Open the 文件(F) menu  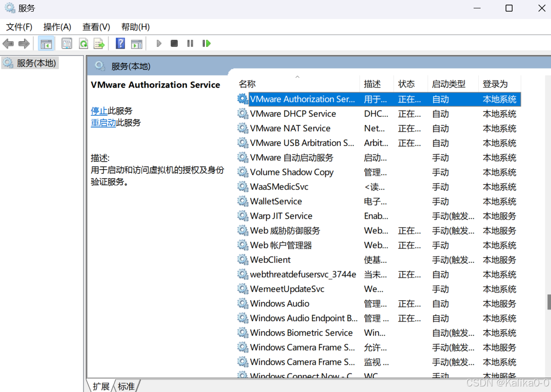[19, 27]
